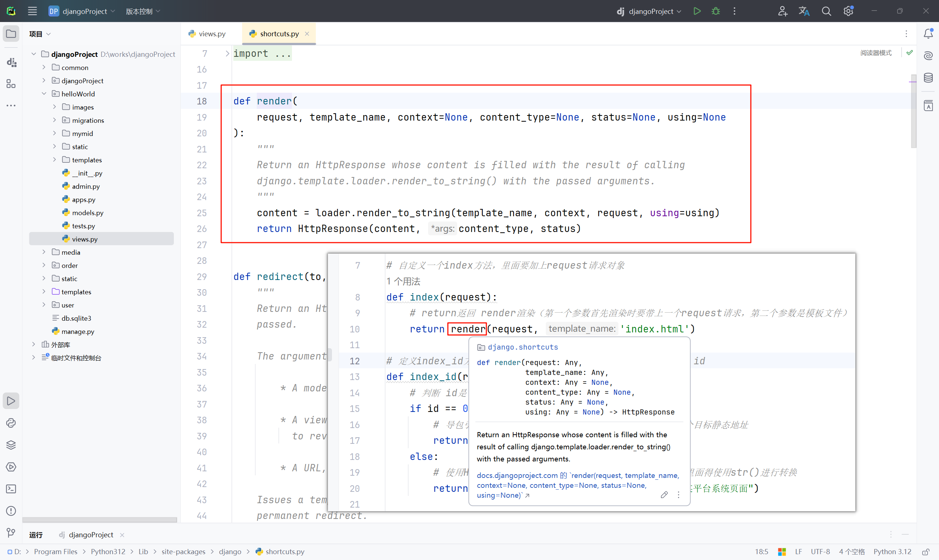Viewport: 939px width, 560px height.
Task: Click the LF line separator widget
Action: (x=798, y=552)
